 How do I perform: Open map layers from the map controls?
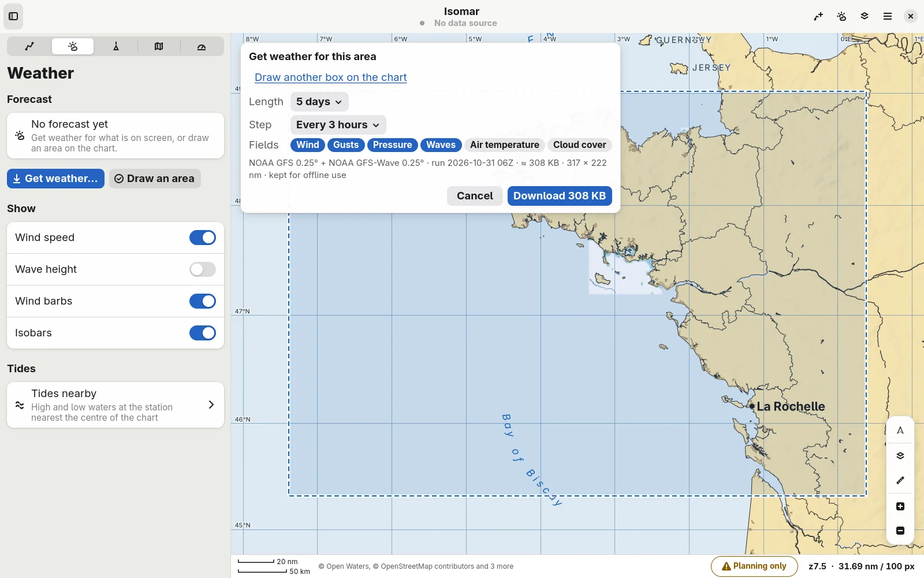click(900, 455)
